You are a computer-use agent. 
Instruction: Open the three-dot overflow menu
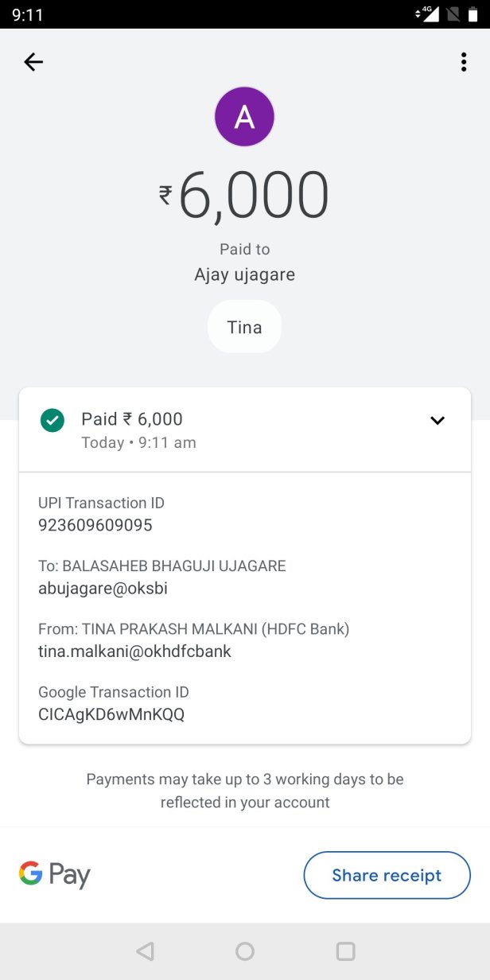pos(463,62)
